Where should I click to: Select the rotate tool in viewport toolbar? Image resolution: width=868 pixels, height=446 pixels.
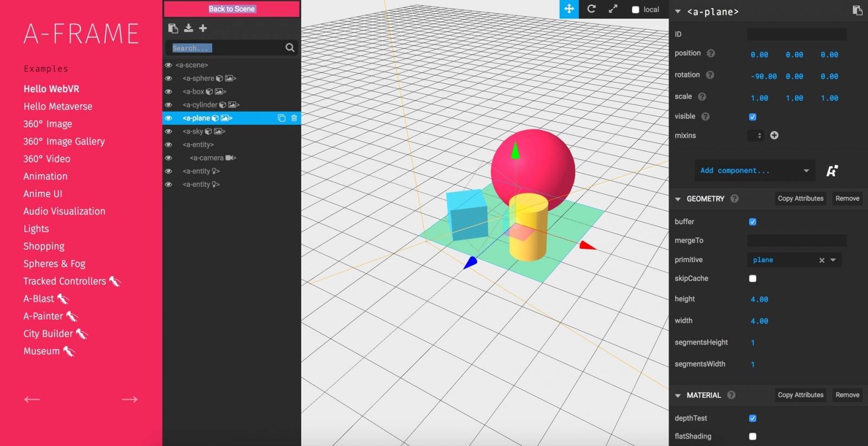tap(591, 9)
